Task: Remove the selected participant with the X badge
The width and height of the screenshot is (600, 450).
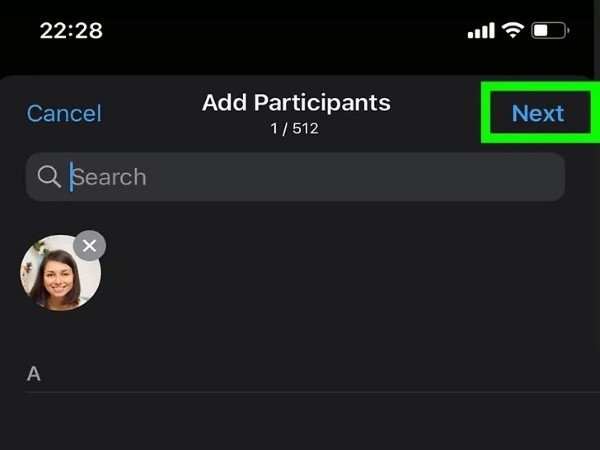Action: (x=90, y=246)
